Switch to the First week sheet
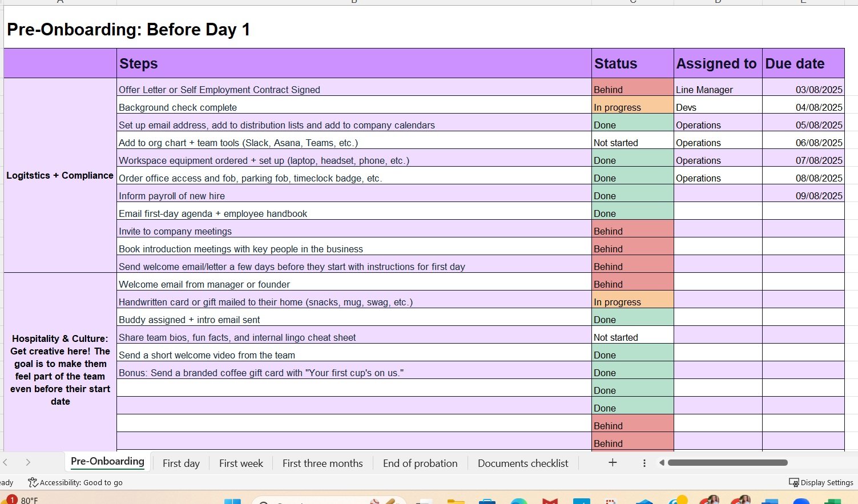 tap(241, 463)
